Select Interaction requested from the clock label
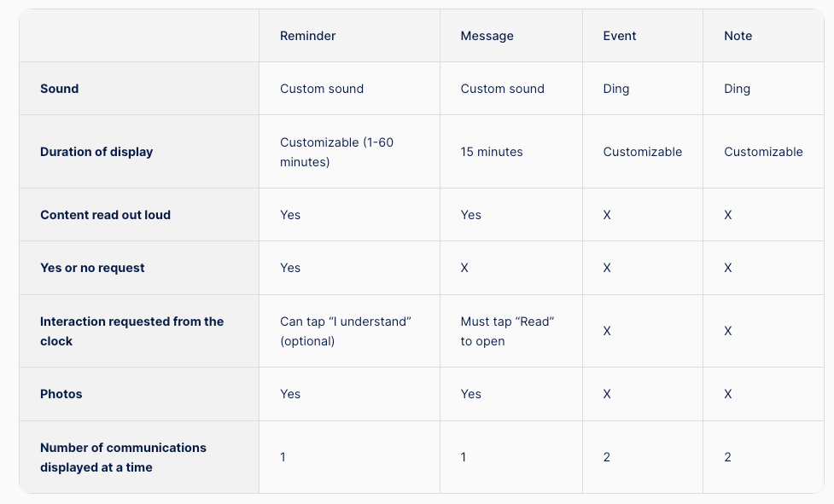The image size is (834, 504). tap(131, 331)
